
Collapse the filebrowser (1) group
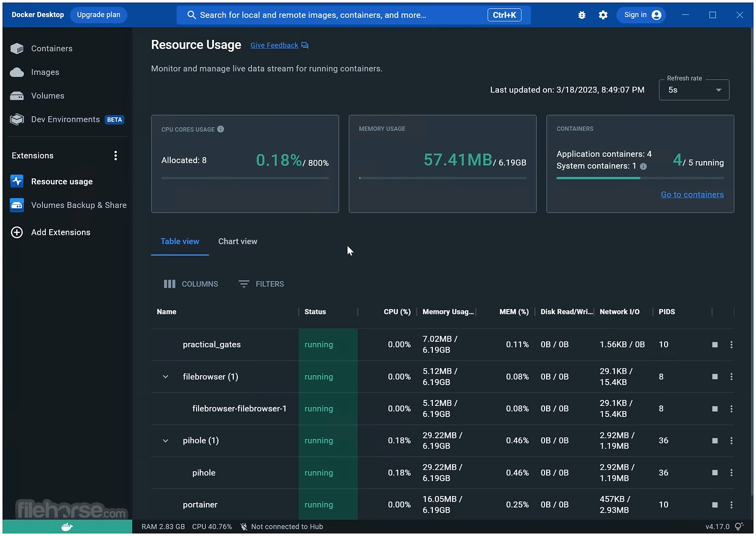(166, 376)
